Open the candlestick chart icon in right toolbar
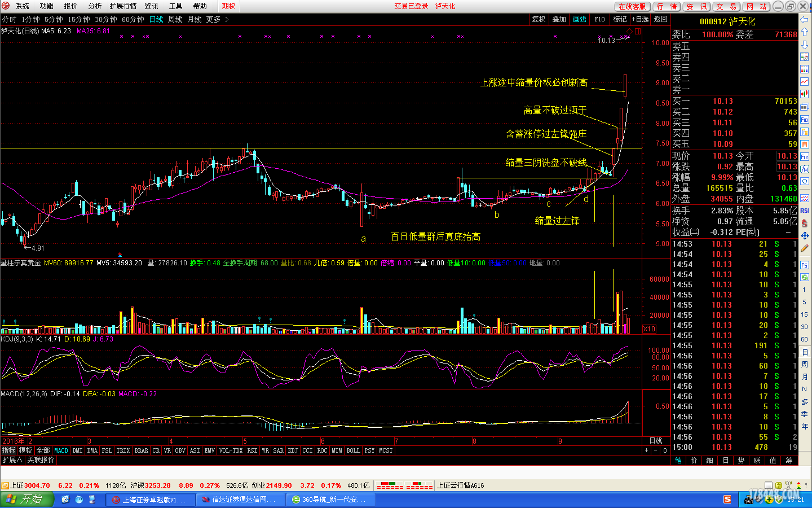The width and height of the screenshot is (812, 508). pos(805,94)
